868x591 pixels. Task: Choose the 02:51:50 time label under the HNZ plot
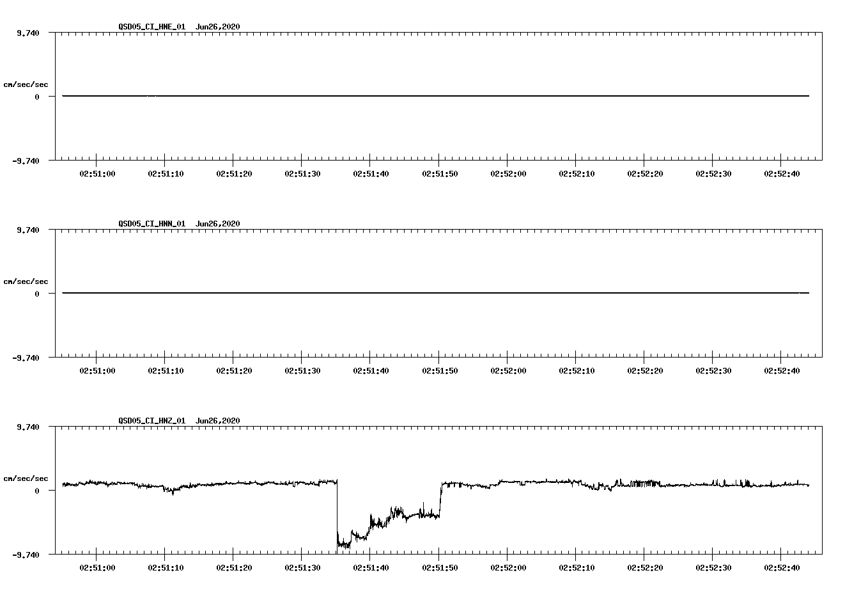click(x=440, y=567)
